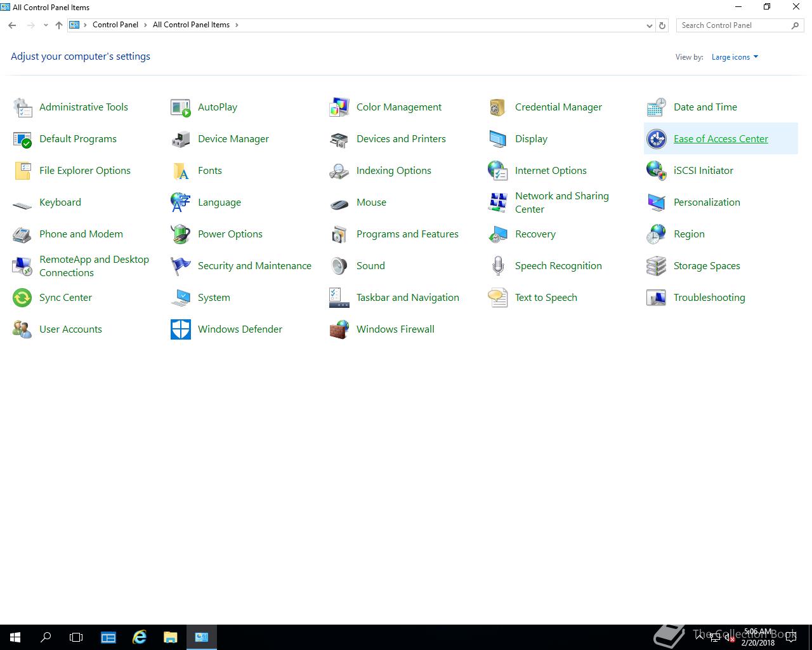Viewport: 812px width, 650px height.
Task: Open the Speech Recognition microphone icon
Action: pyautogui.click(x=498, y=266)
